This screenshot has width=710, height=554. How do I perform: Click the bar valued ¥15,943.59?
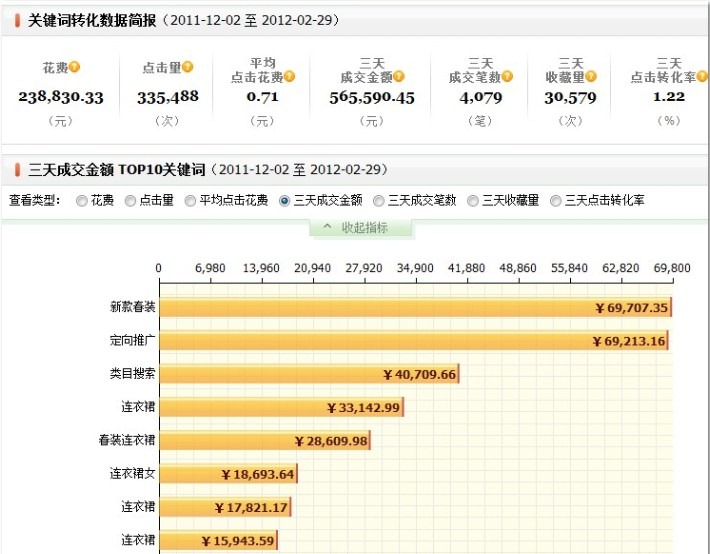(219, 540)
